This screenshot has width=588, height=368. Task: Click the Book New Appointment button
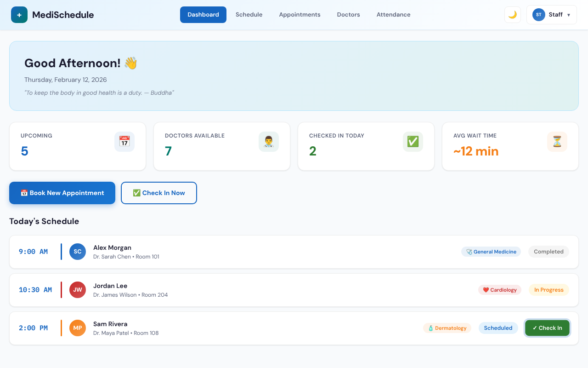62,193
